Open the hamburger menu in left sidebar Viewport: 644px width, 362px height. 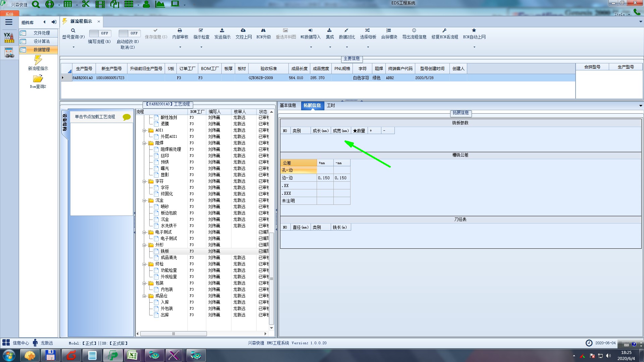pos(9,22)
